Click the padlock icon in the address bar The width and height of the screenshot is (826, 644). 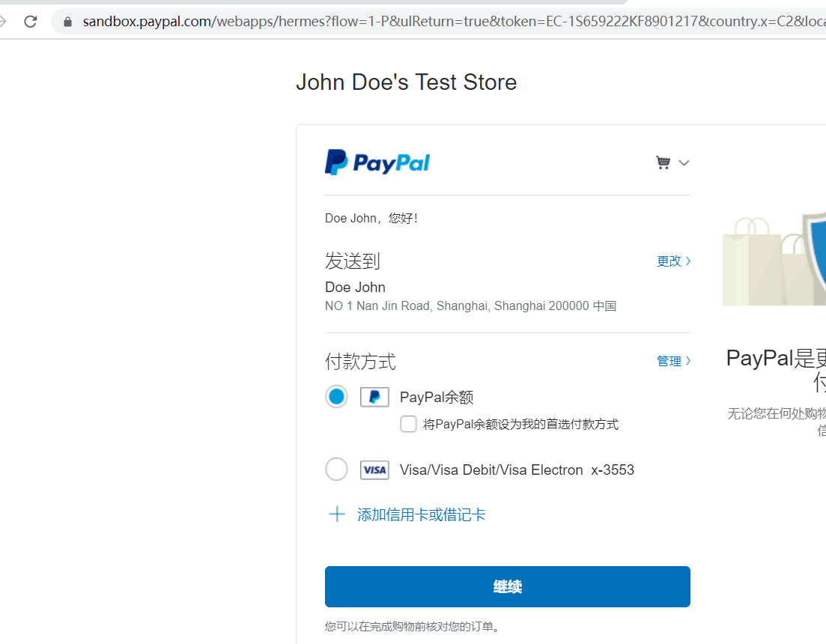coord(68,22)
